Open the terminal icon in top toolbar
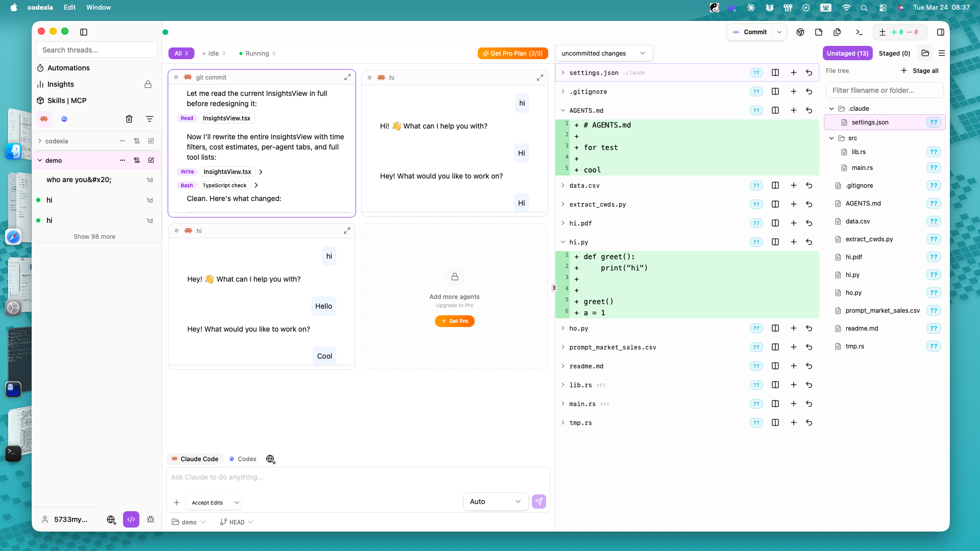 click(859, 32)
